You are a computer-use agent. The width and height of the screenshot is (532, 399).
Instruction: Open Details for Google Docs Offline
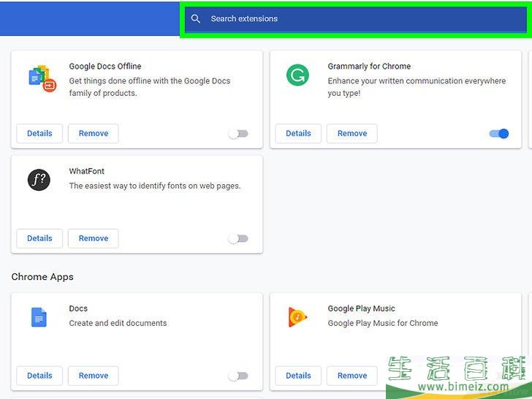coord(39,134)
